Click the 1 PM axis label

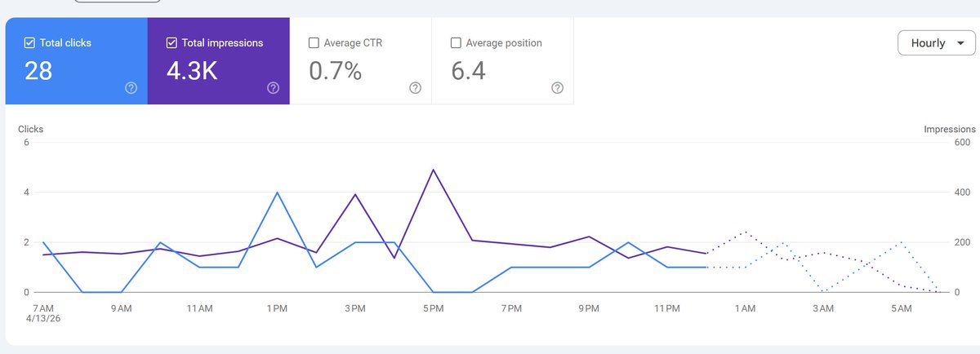tap(277, 308)
